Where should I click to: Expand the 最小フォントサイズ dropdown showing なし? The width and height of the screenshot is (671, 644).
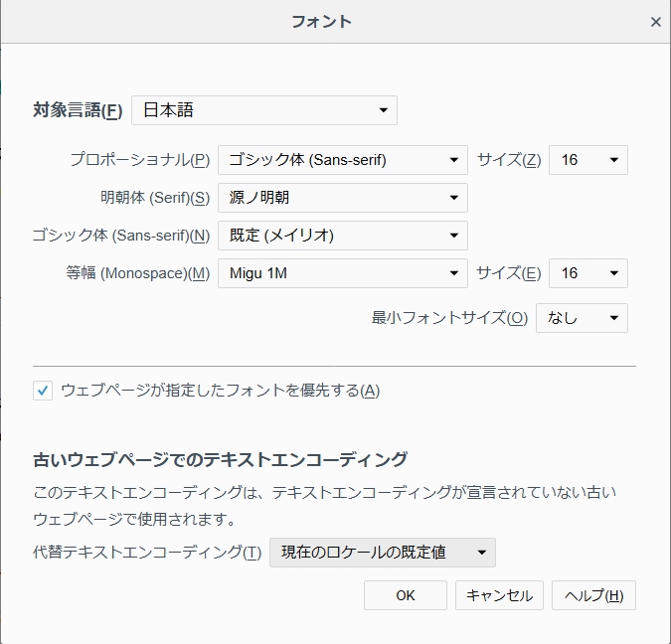(582, 318)
